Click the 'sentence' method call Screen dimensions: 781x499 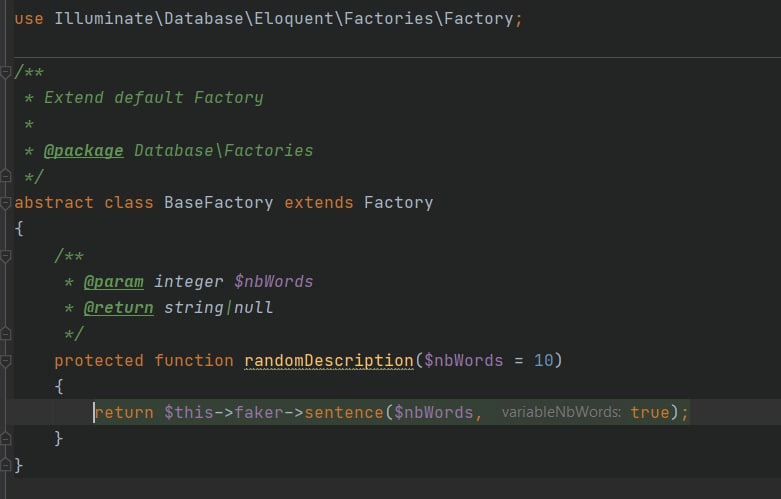[344, 412]
